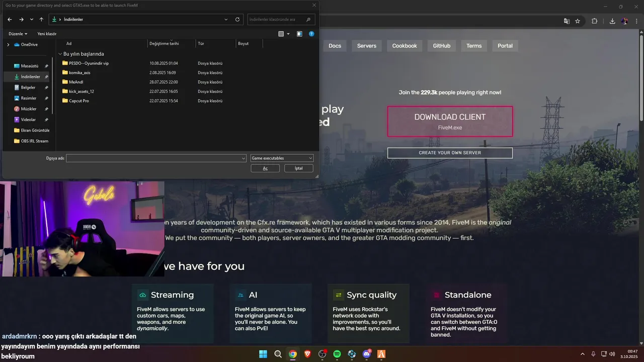Sort by Değiştirme tarihi column
The width and height of the screenshot is (644, 362).
[x=164, y=43]
